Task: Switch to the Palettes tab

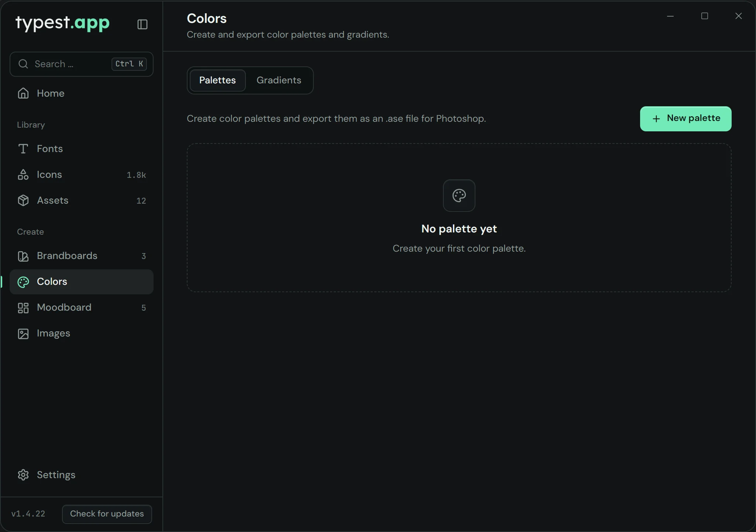Action: point(217,80)
